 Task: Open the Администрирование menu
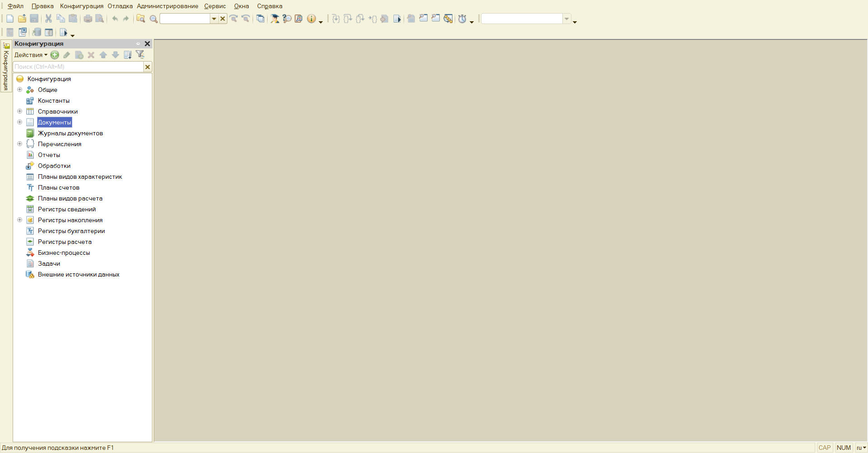click(x=168, y=6)
